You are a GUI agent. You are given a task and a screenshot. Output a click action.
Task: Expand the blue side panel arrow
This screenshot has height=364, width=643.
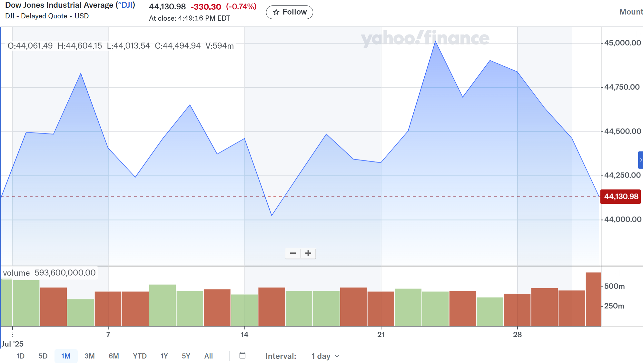[640, 160]
